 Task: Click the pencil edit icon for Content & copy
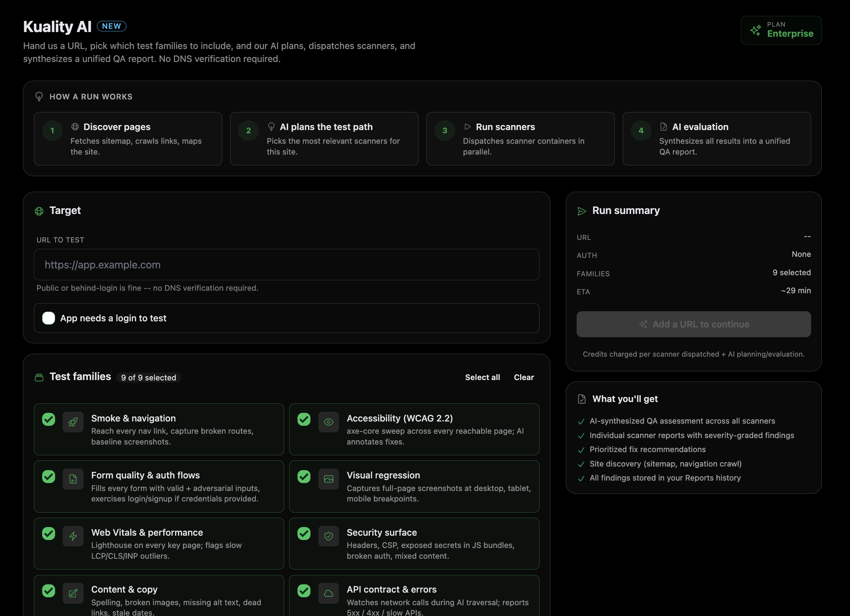(x=73, y=593)
